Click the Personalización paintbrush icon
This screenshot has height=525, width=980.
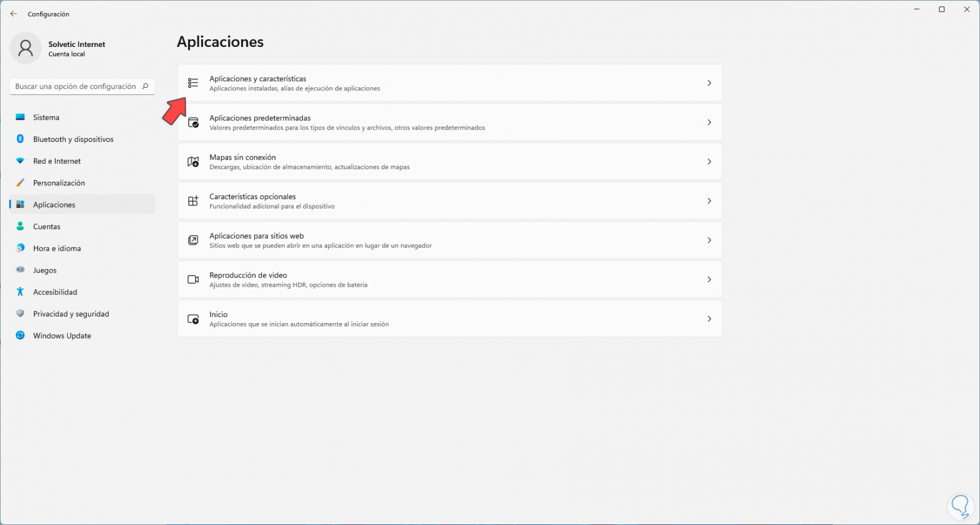click(x=20, y=183)
